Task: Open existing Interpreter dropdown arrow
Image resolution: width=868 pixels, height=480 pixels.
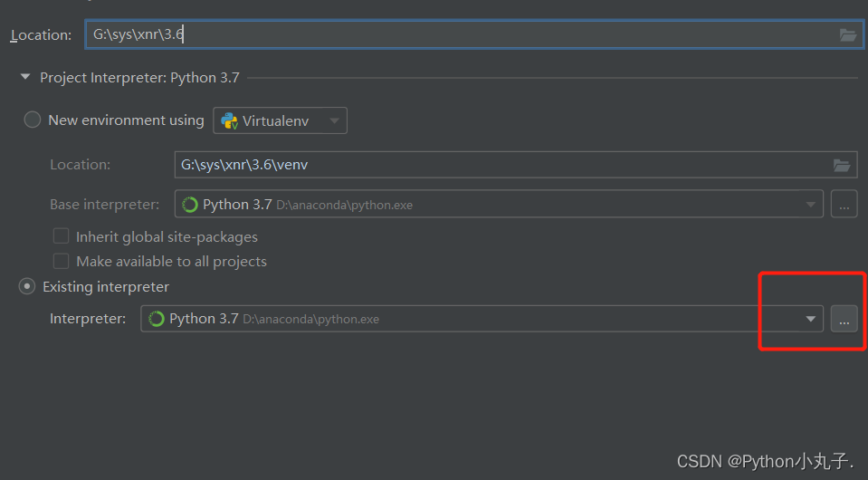Action: 810,319
